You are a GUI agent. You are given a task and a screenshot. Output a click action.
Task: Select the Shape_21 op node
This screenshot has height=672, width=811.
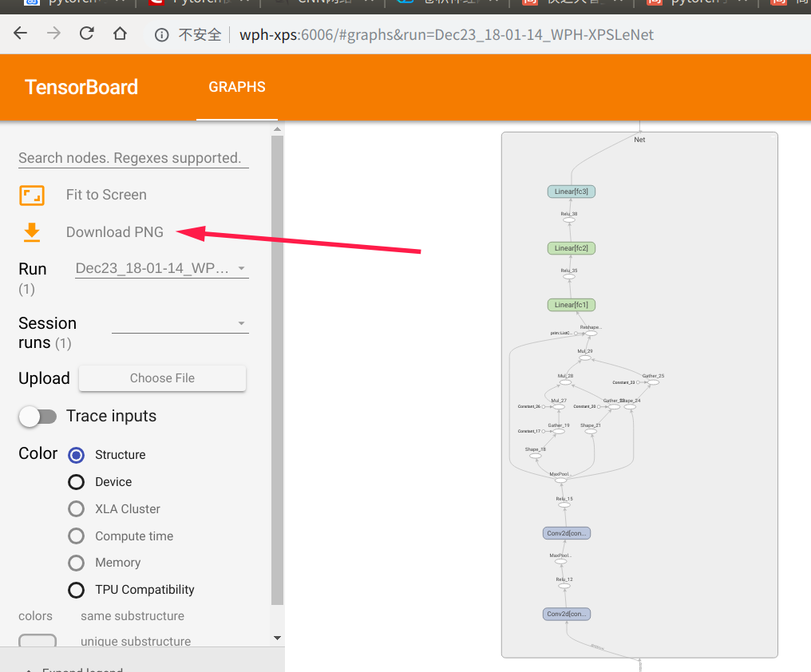tap(591, 432)
